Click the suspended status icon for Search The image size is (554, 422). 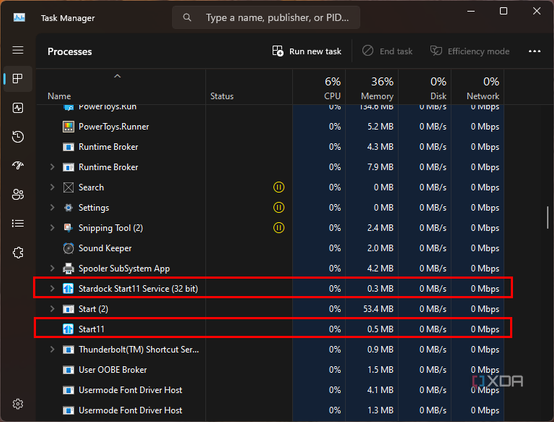[278, 187]
